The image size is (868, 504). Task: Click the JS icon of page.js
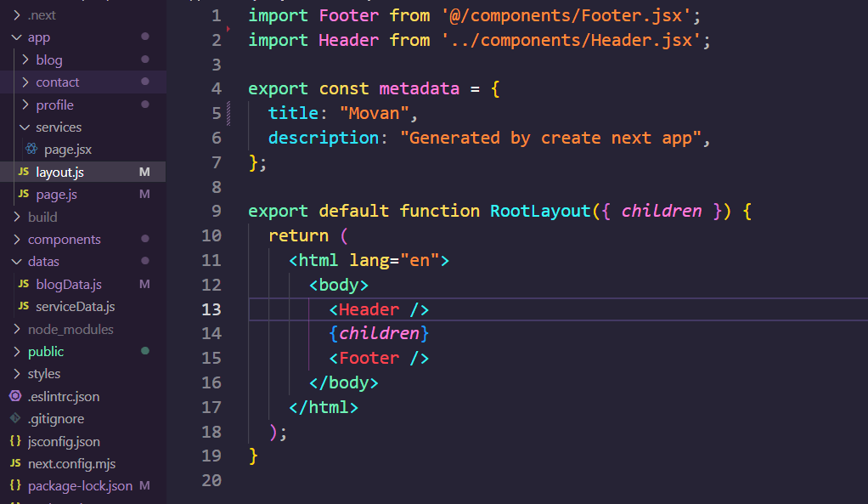pyautogui.click(x=23, y=194)
